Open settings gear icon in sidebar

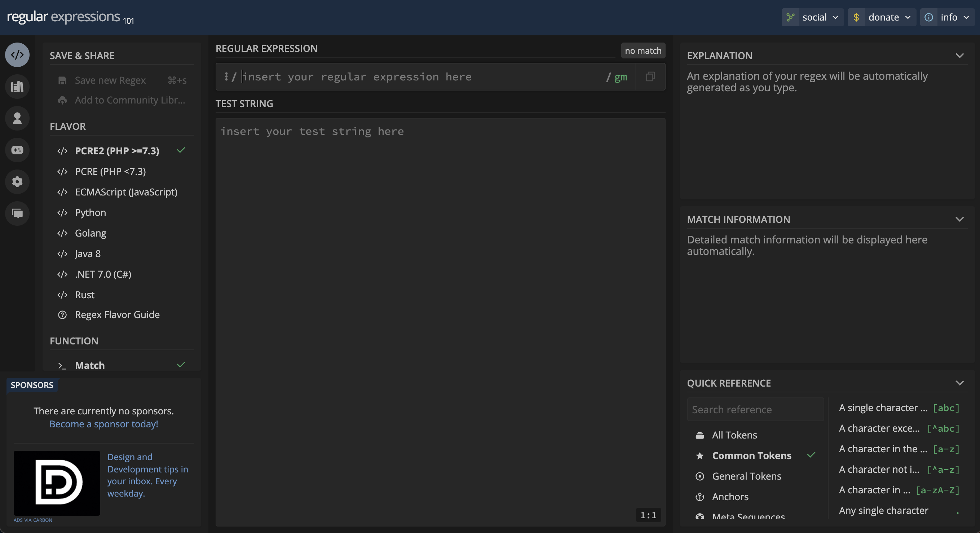pyautogui.click(x=17, y=181)
